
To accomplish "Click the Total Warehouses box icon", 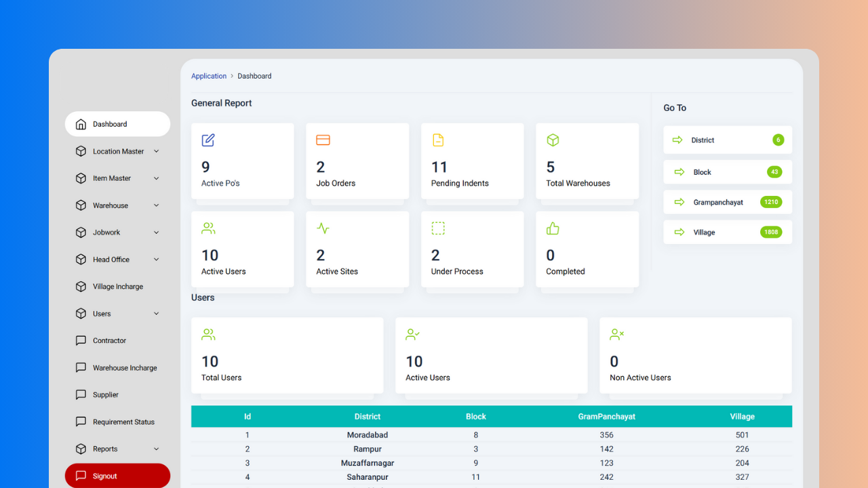I will (553, 140).
